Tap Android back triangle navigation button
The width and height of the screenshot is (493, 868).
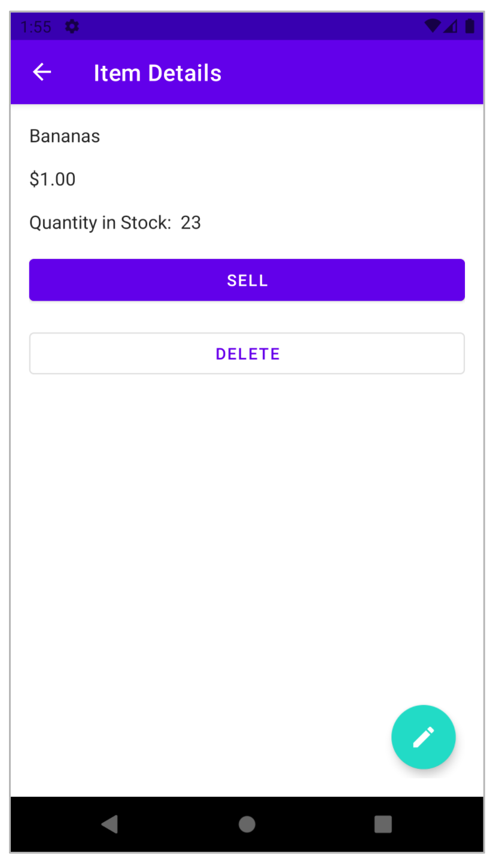click(110, 824)
